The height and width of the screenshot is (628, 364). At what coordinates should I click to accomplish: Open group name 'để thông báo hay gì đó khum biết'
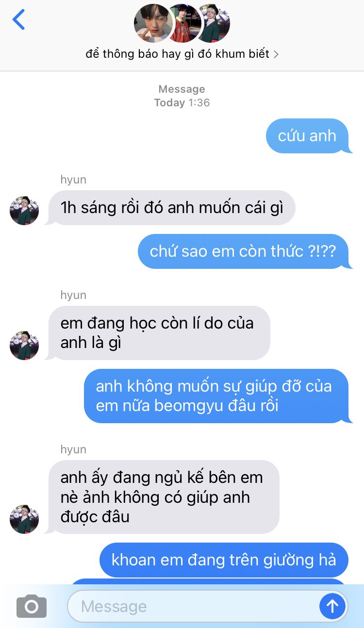point(177,54)
